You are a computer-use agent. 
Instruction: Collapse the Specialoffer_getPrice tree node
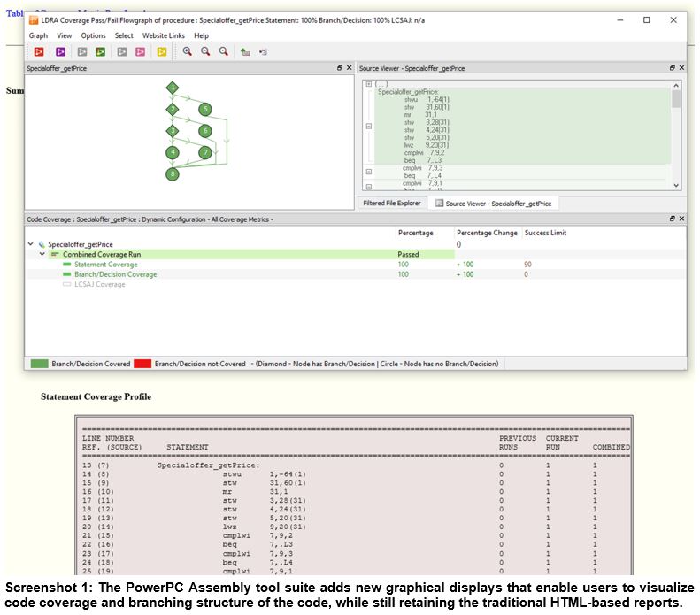(30, 244)
